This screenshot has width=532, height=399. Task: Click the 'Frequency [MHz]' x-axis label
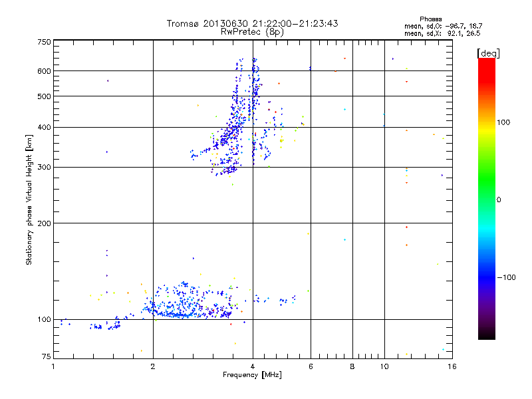[x=252, y=375]
